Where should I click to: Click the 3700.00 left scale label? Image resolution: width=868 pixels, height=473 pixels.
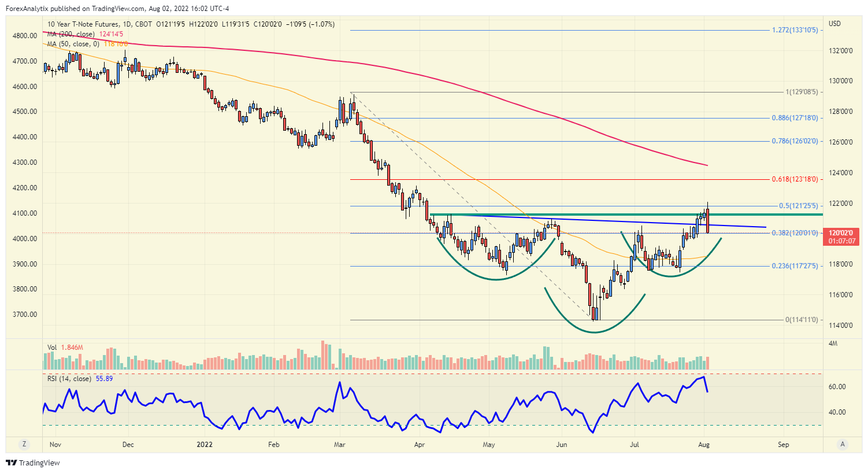click(x=25, y=315)
